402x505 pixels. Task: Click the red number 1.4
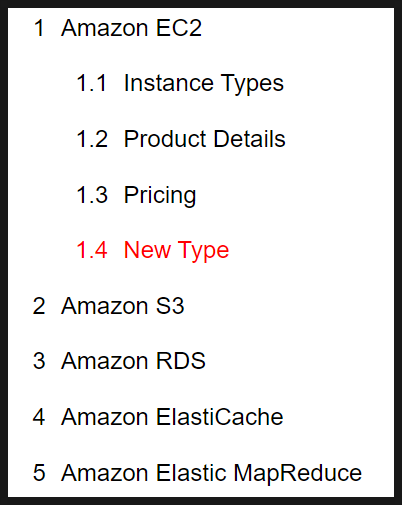(x=92, y=250)
